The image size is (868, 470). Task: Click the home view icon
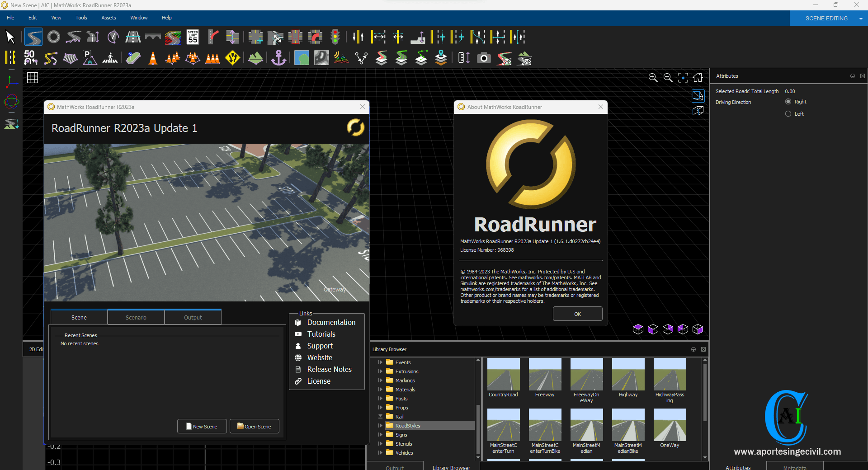click(x=698, y=78)
